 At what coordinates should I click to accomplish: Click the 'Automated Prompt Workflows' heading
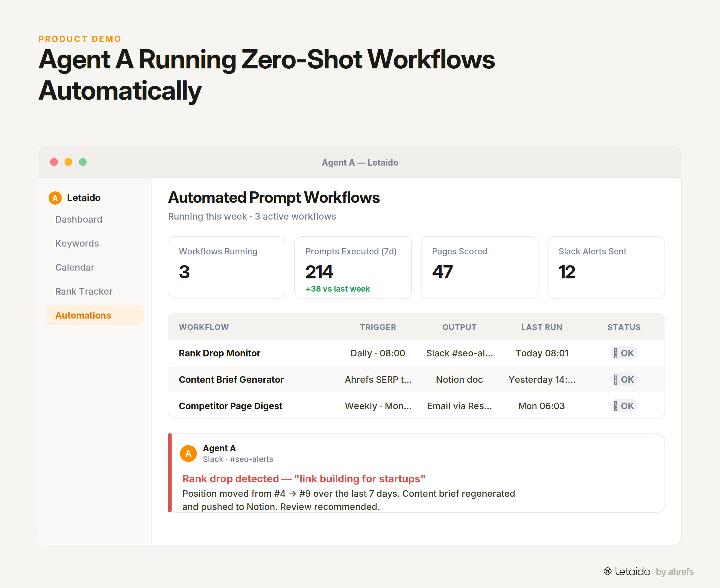click(274, 198)
